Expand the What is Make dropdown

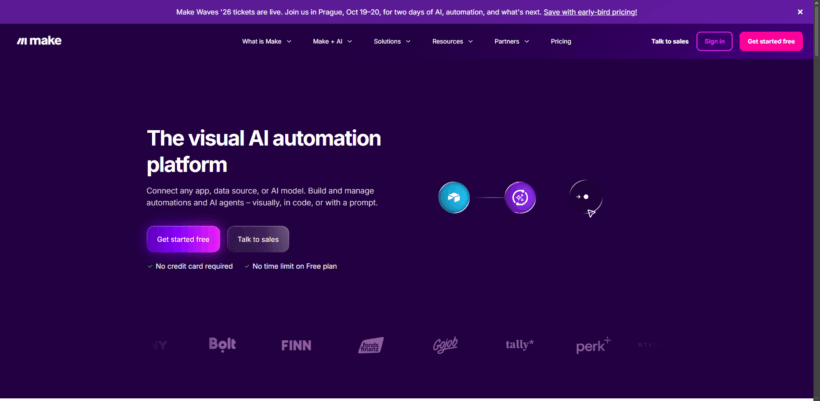pos(267,41)
